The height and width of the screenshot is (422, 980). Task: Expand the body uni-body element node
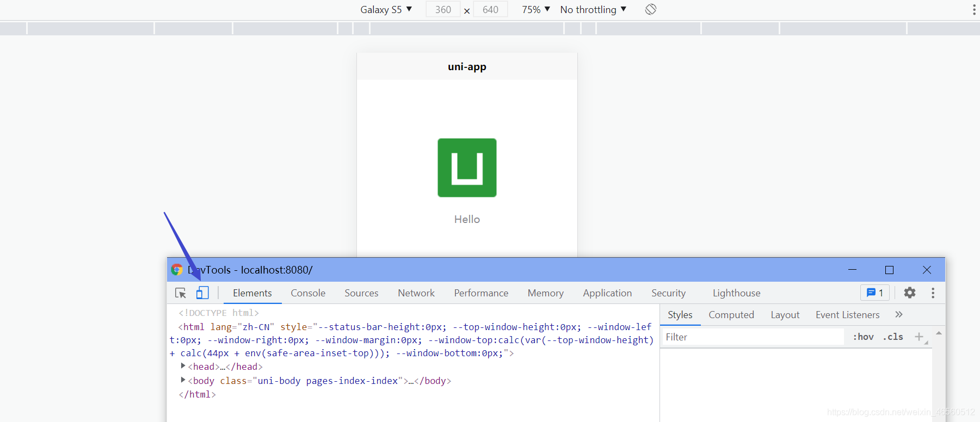(x=183, y=380)
